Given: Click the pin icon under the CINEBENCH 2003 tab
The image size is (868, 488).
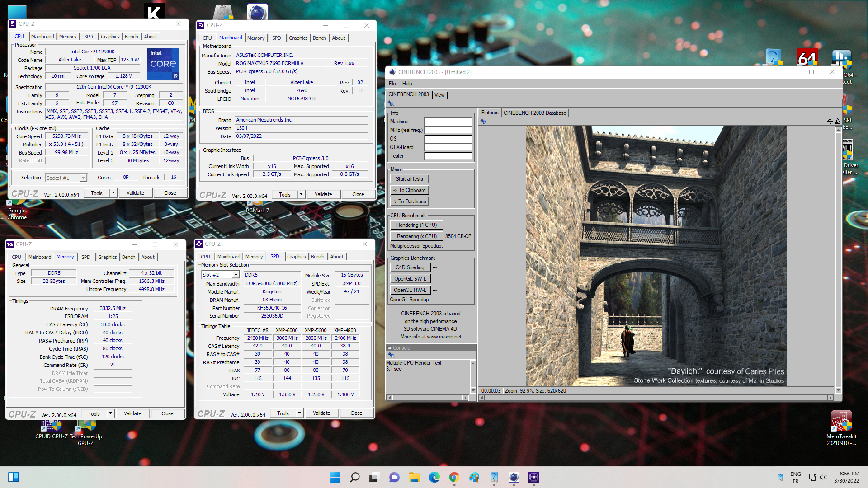Looking at the screenshot, I should (x=391, y=103).
